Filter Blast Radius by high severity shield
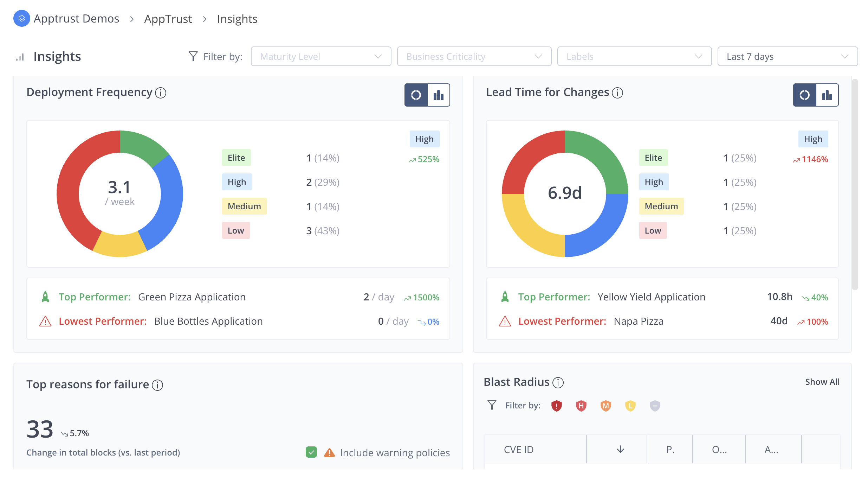 (x=581, y=406)
